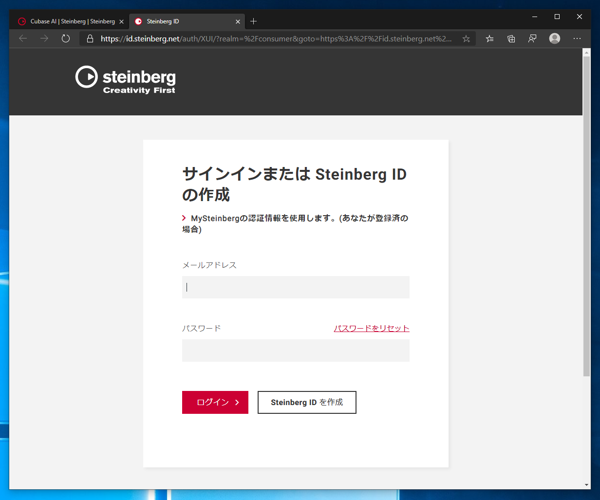Image resolution: width=600 pixels, height=500 pixels.
Task: Open Settings and more ellipsis menu
Action: pyautogui.click(x=577, y=39)
